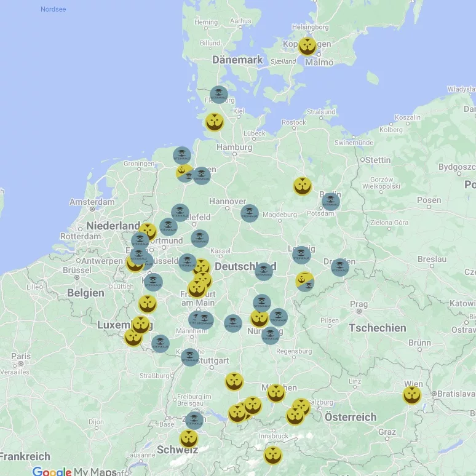The image size is (476, 476).
Task: Click the yellow owl marker beside Nürnberg
Action: [260, 318]
